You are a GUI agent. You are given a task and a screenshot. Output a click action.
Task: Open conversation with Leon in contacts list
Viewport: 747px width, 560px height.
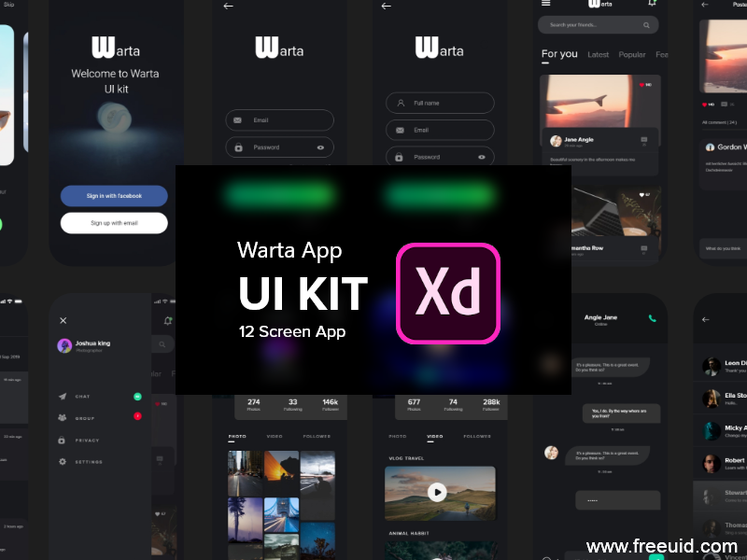pos(720,366)
